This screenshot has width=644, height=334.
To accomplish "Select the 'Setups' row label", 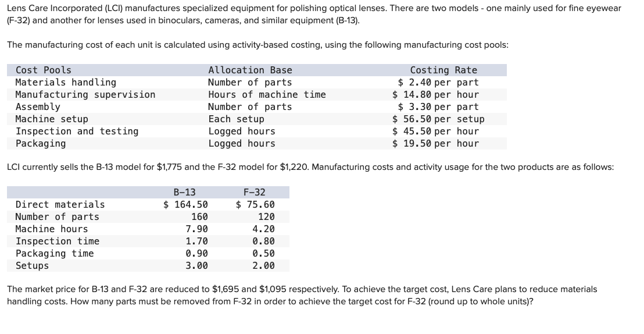I will coord(32,266).
